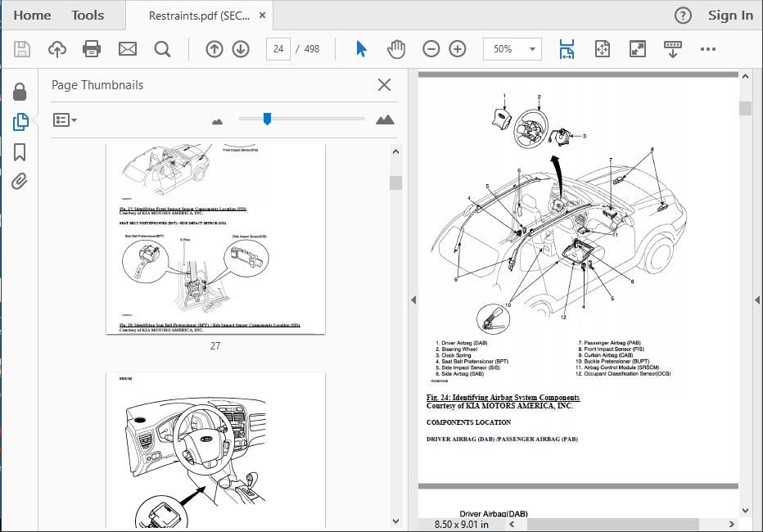Click the Sign In link
763x532 pixels.
pyautogui.click(x=730, y=16)
